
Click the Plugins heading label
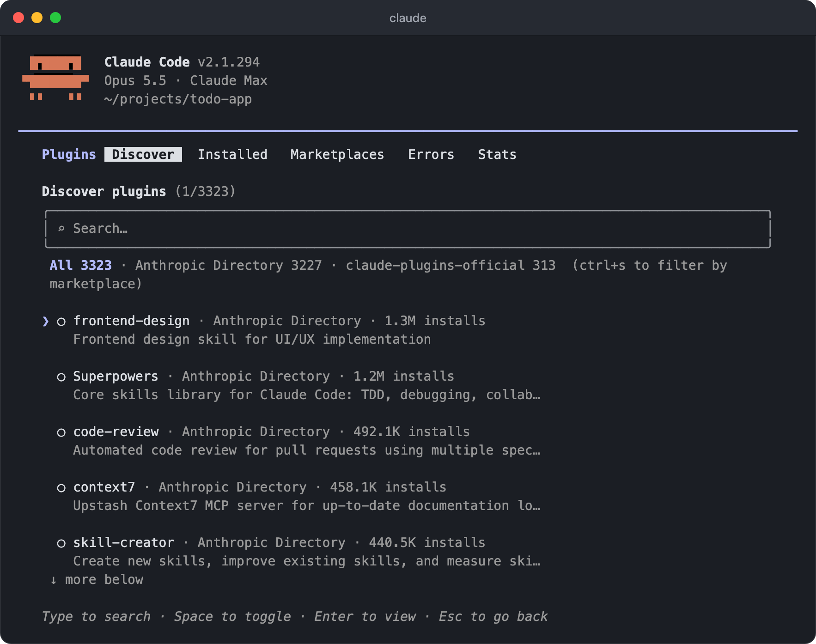click(x=69, y=154)
